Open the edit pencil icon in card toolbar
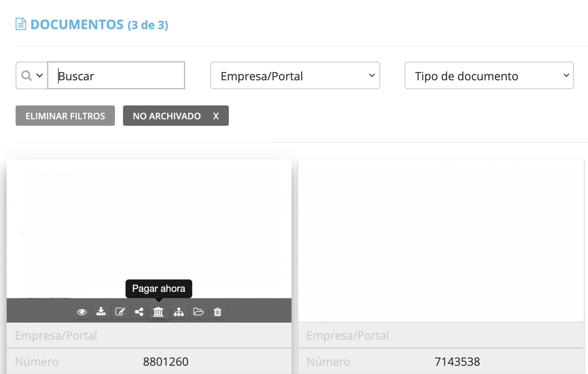 point(120,312)
